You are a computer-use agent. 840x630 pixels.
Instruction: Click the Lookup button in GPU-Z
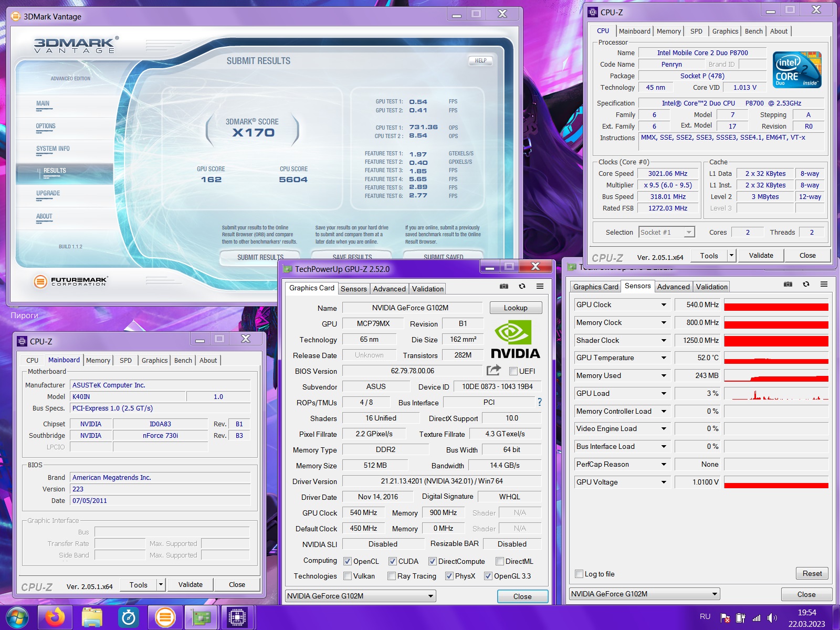click(x=516, y=308)
